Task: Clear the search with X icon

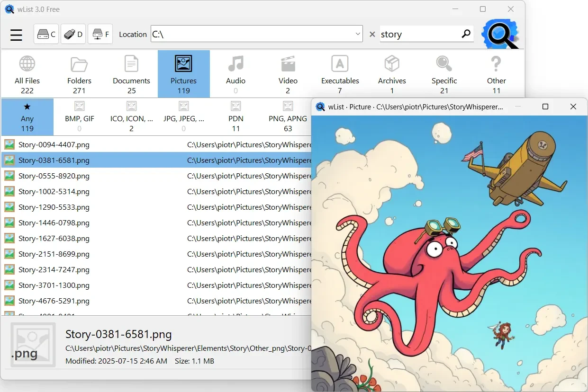Action: (372, 34)
